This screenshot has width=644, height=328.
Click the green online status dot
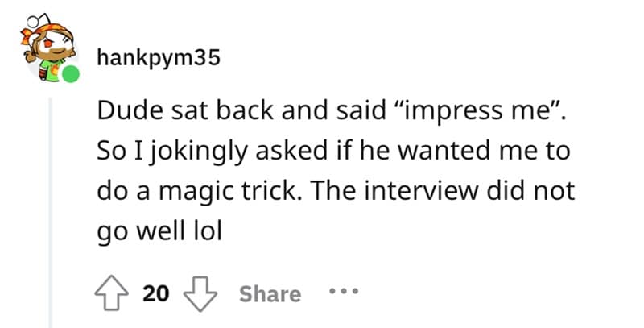click(x=72, y=77)
